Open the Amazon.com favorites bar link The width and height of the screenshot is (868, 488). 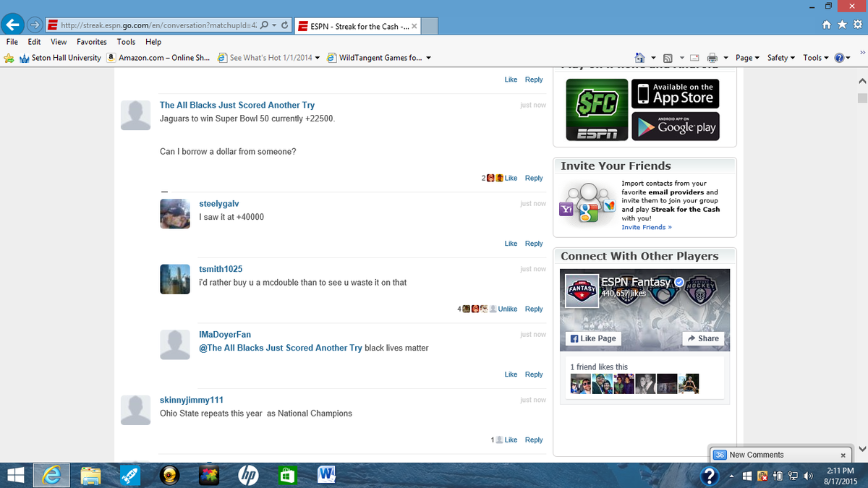(x=158, y=58)
